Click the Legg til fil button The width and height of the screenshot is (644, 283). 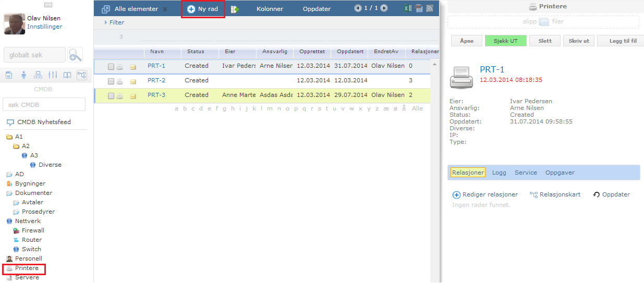(x=621, y=41)
